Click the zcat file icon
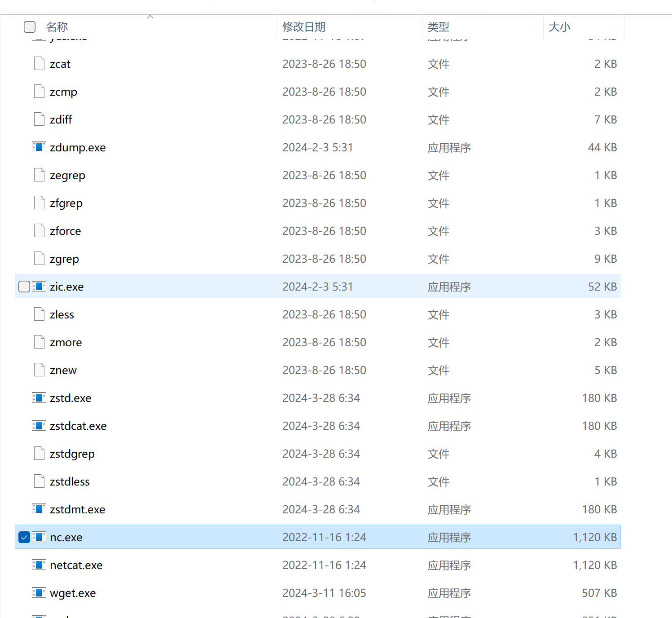Image resolution: width=672 pixels, height=618 pixels. 39,64
